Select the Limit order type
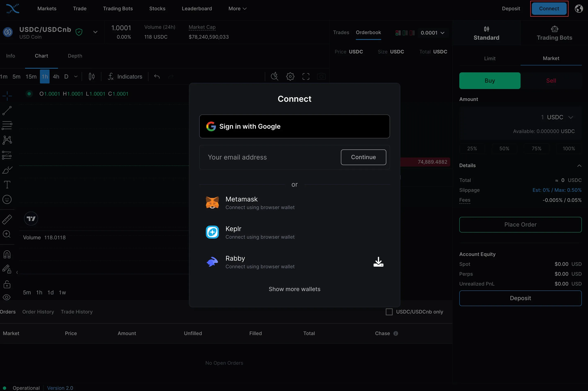Image resolution: width=588 pixels, height=391 pixels. (490, 59)
